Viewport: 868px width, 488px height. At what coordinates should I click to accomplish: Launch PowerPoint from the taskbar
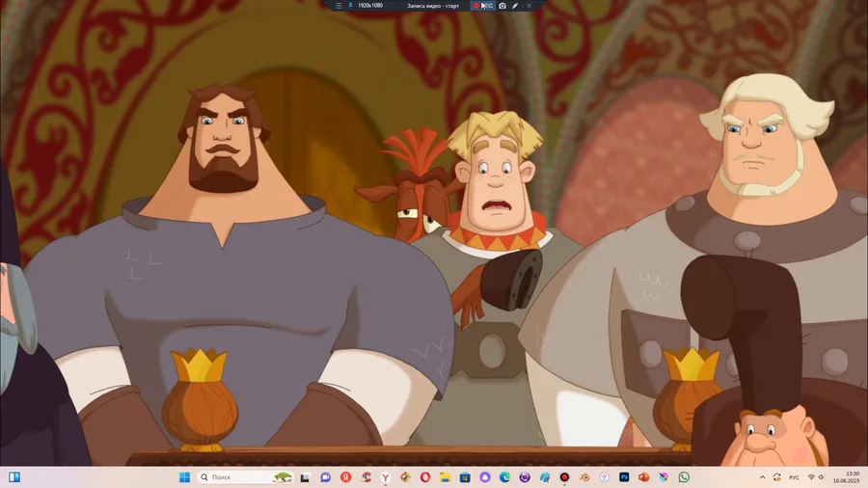pyautogui.click(x=644, y=477)
